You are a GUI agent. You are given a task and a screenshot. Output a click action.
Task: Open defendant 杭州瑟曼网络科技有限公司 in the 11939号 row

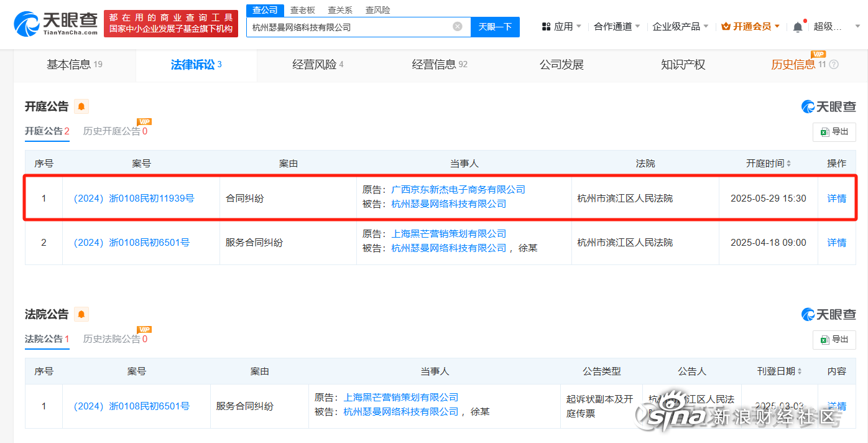(449, 204)
